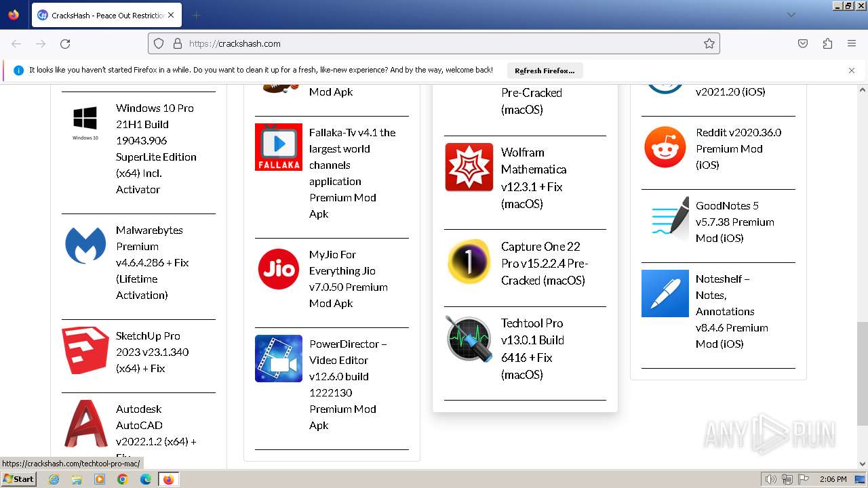Viewport: 868px width, 488px height.
Task: Open Malwarebytes Premium v4.6.4.286 link
Action: pyautogui.click(x=153, y=262)
